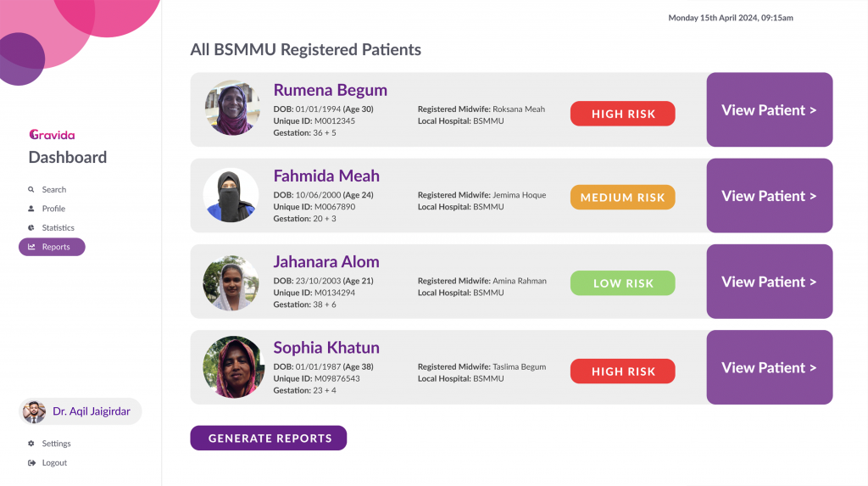The image size is (868, 486).
Task: View patient Jahanara Alom's record
Action: coord(769,282)
